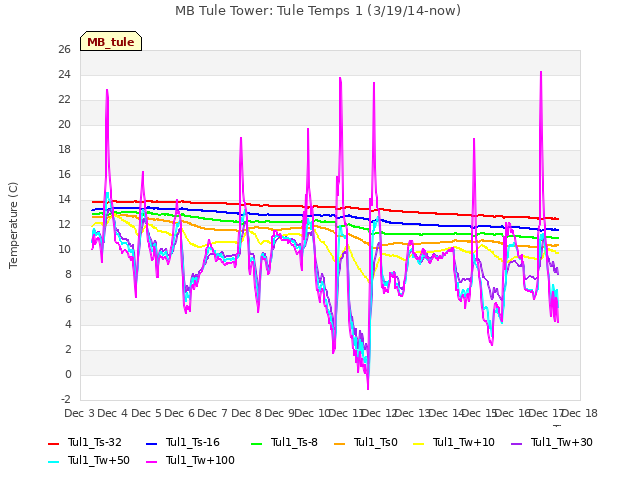Click the magenta peak near Dec 4
This screenshot has width=640, height=480.
pyautogui.click(x=107, y=91)
